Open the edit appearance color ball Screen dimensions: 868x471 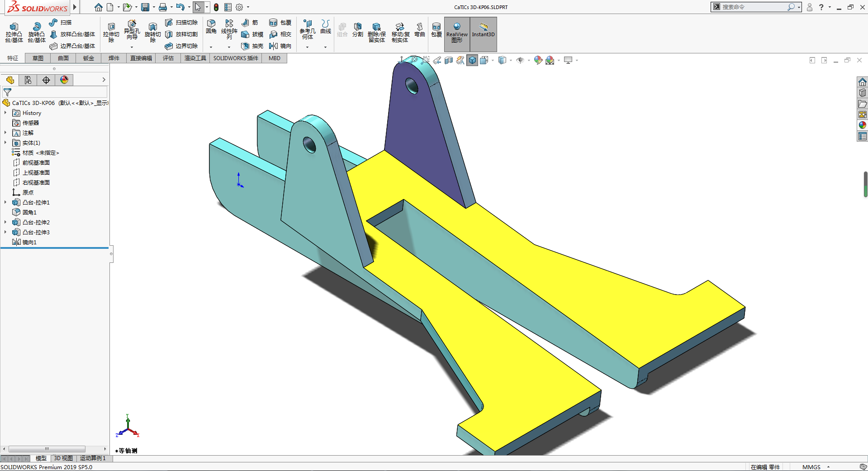pyautogui.click(x=538, y=60)
